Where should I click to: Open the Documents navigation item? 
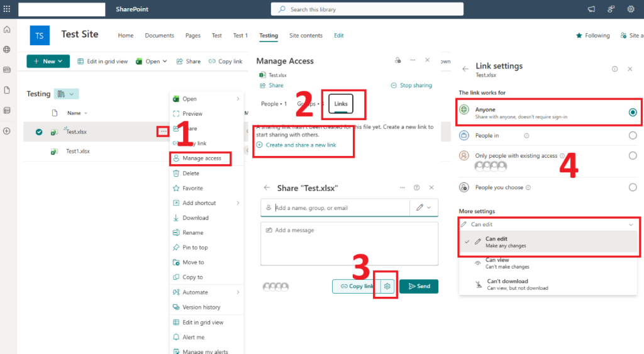[x=159, y=36]
